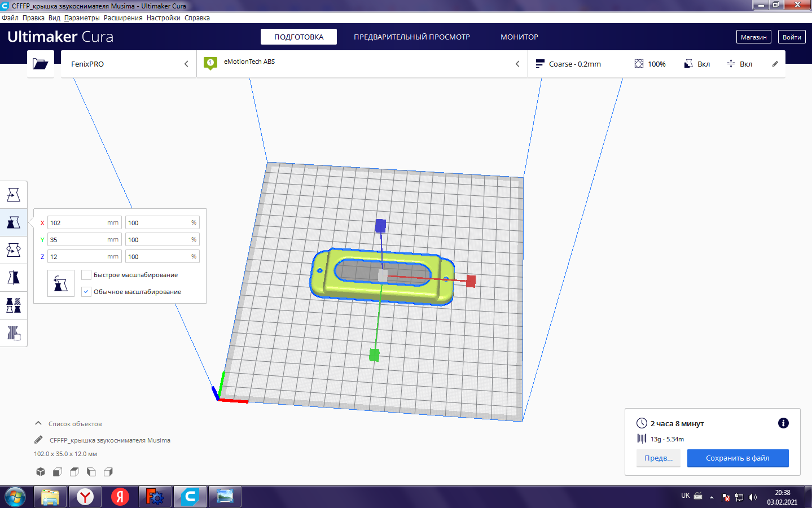Select the Move tool in left toolbar
Image resolution: width=812 pixels, height=508 pixels.
(x=14, y=195)
